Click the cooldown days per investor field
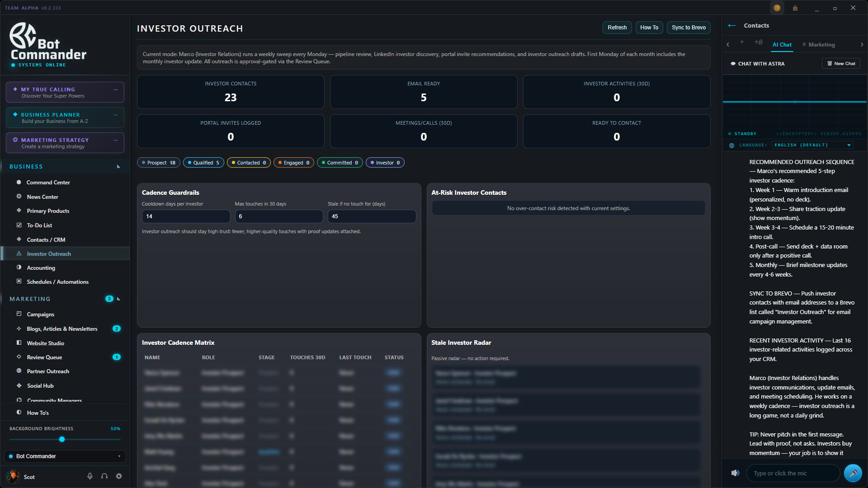 (186, 216)
